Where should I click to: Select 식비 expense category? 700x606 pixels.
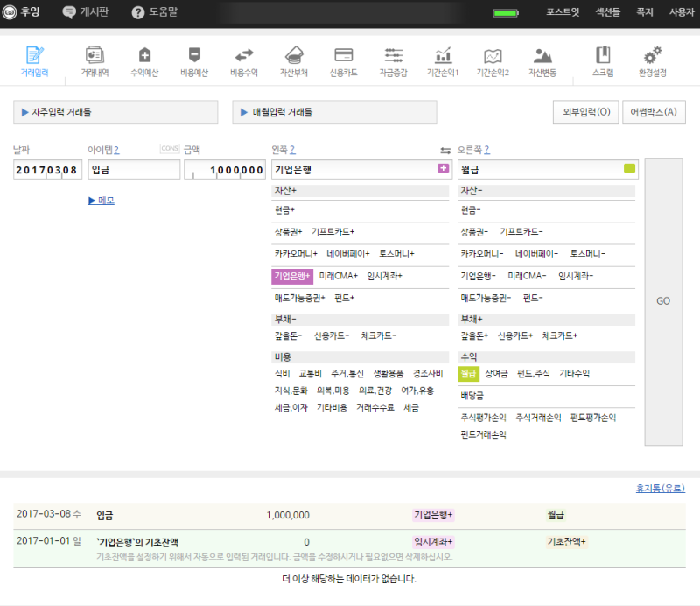(282, 374)
